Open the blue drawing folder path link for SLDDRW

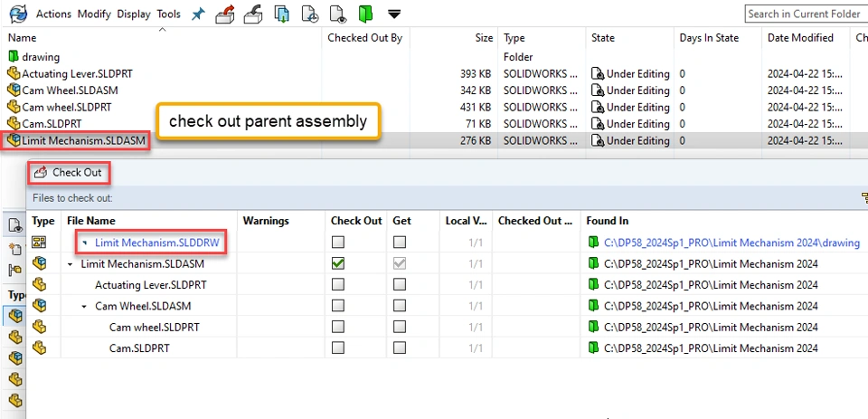[731, 243]
